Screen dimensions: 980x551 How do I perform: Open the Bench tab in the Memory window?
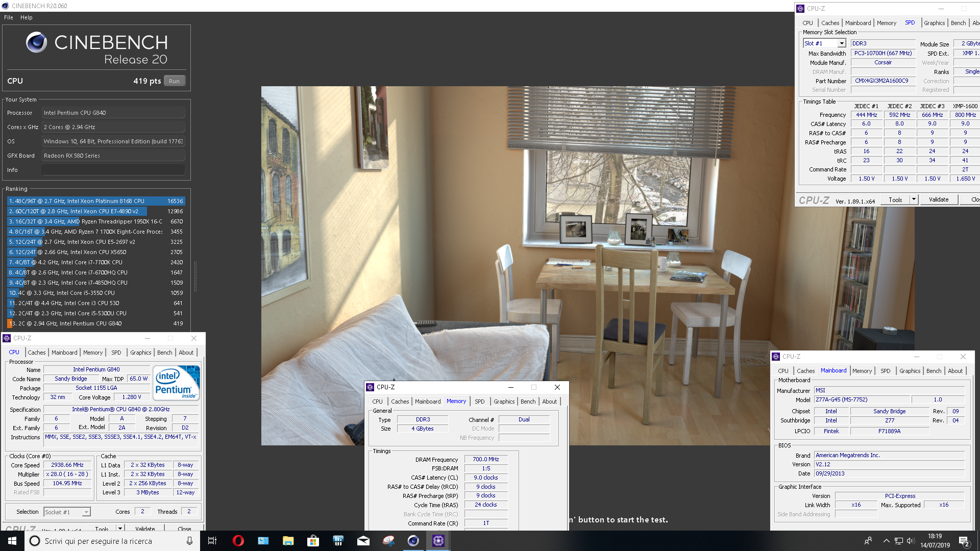point(528,402)
